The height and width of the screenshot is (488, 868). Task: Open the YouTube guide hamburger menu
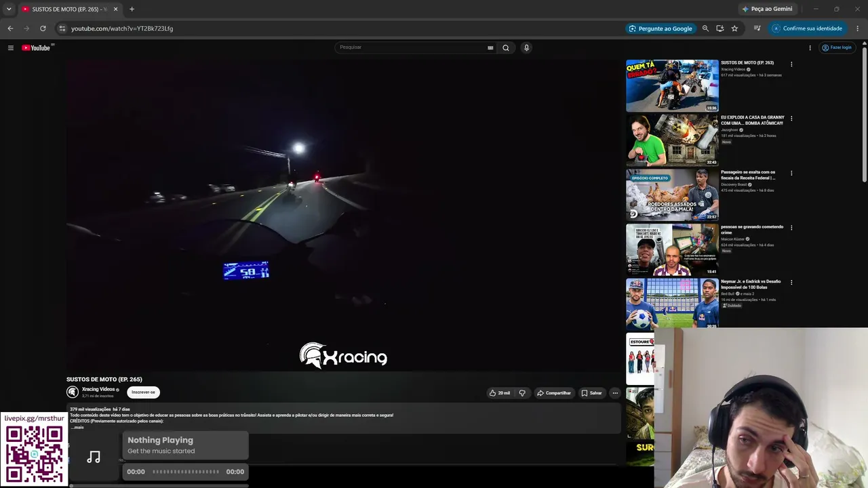point(11,47)
